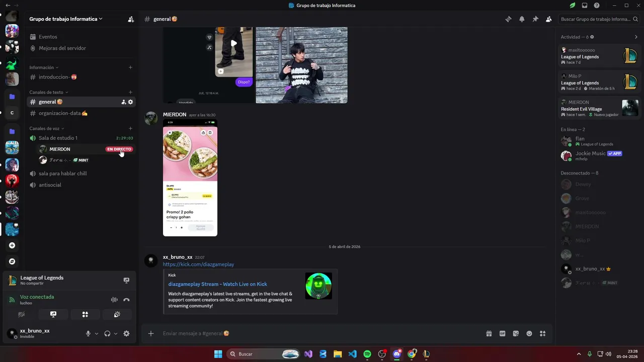Open apps launcher icon in message bar

(542, 333)
